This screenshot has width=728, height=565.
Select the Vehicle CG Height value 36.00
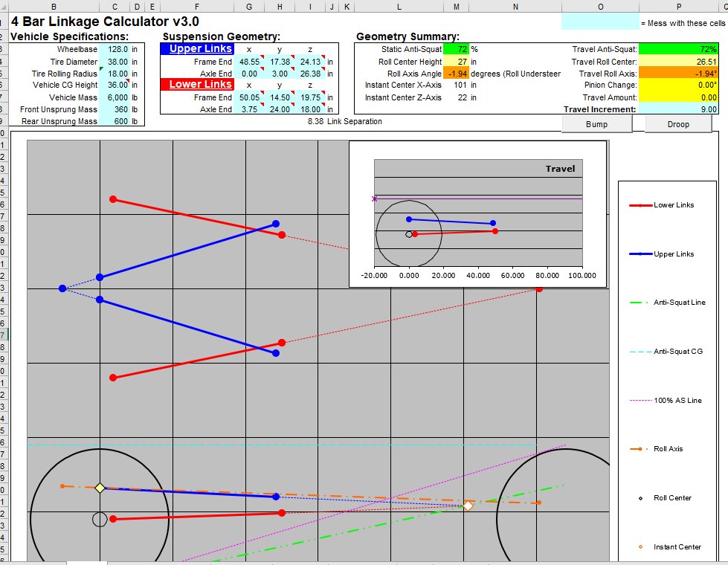point(115,85)
